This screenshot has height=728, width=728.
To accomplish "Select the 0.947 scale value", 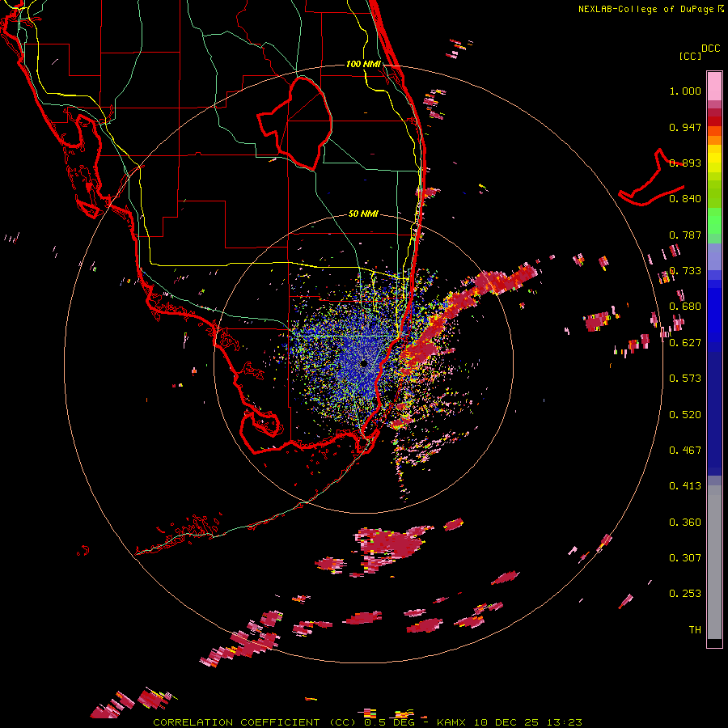I will click(x=685, y=127).
